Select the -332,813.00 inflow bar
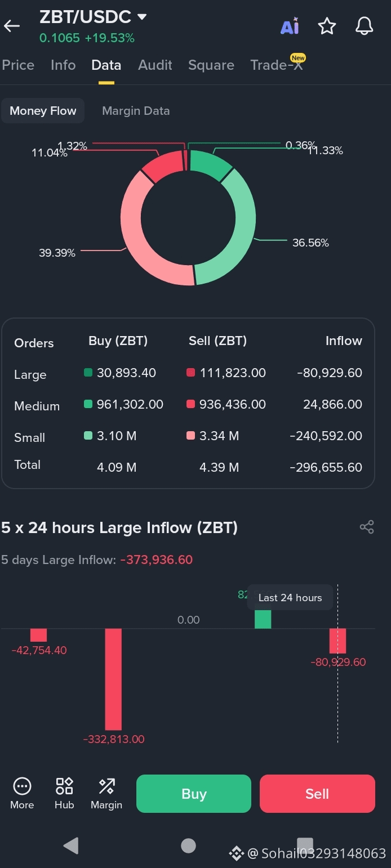This screenshot has width=391, height=868. point(113,679)
